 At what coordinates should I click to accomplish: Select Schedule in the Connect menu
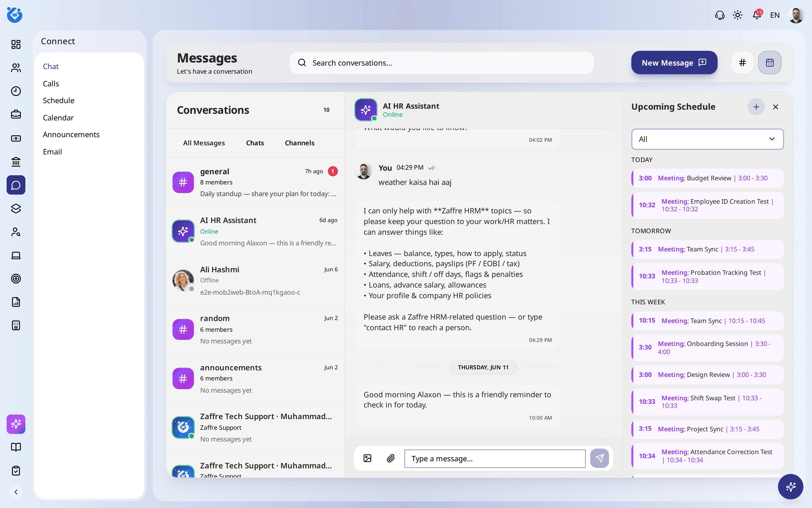click(x=58, y=101)
